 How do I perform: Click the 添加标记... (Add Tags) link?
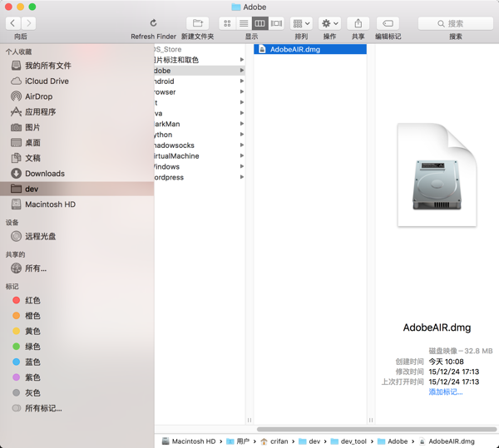[446, 391]
